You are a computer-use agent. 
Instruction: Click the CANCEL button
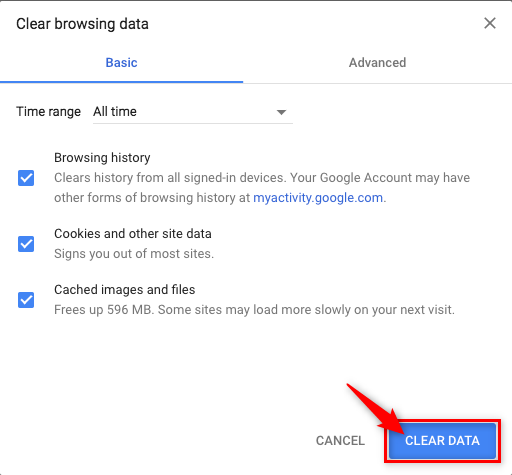(340, 440)
